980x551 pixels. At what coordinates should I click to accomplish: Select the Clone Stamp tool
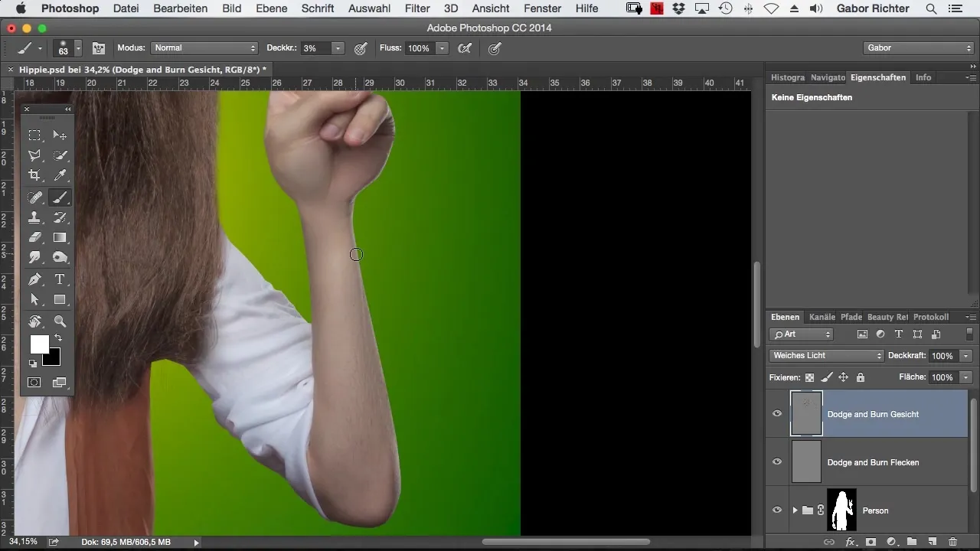click(35, 218)
